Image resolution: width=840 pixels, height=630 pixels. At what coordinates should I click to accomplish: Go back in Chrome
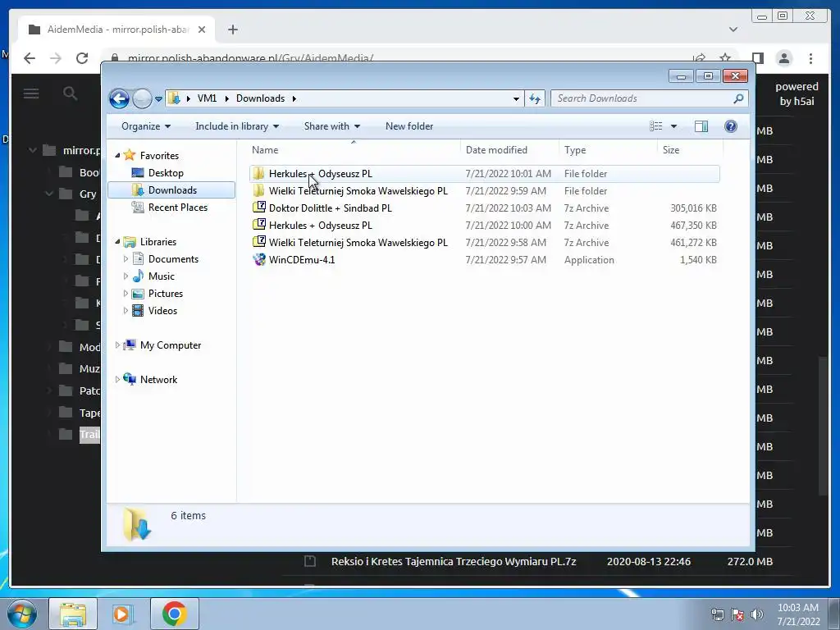coord(30,58)
